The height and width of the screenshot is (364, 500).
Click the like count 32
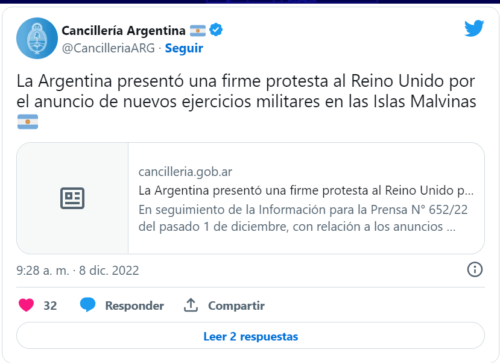click(x=50, y=306)
